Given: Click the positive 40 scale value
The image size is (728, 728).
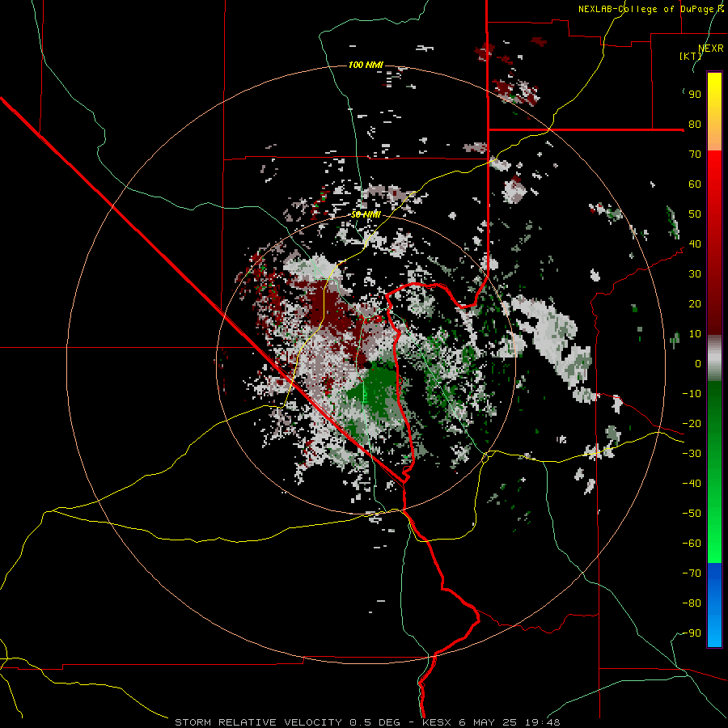Looking at the screenshot, I should 695,244.
